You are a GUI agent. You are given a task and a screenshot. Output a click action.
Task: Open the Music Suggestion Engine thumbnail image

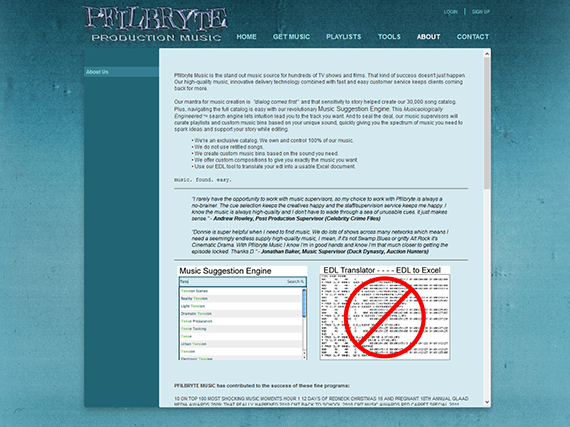coord(242,313)
